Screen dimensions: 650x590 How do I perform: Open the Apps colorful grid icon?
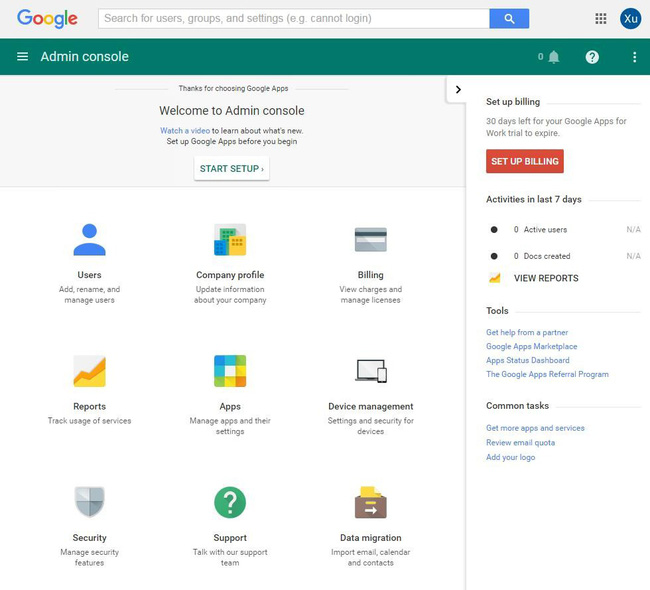click(230, 371)
